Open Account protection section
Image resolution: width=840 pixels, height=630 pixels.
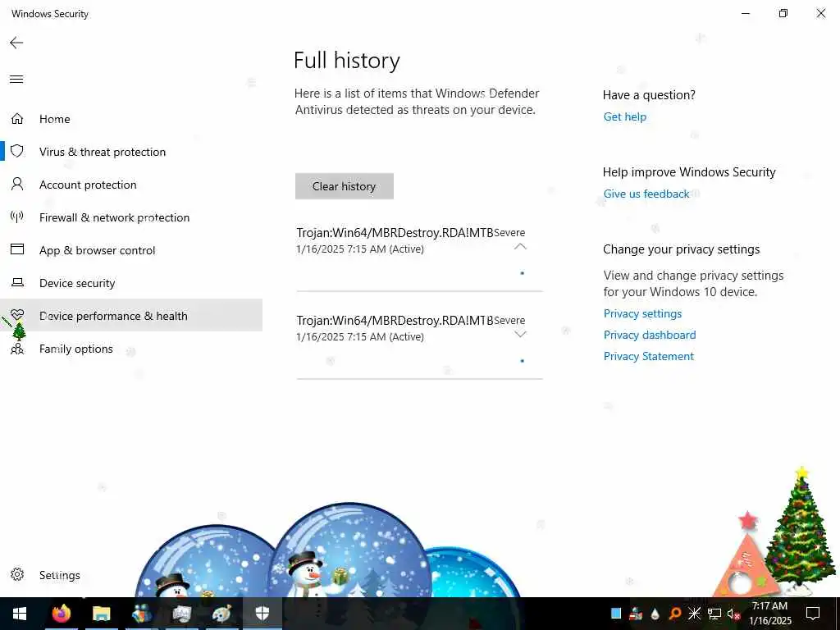coord(88,185)
